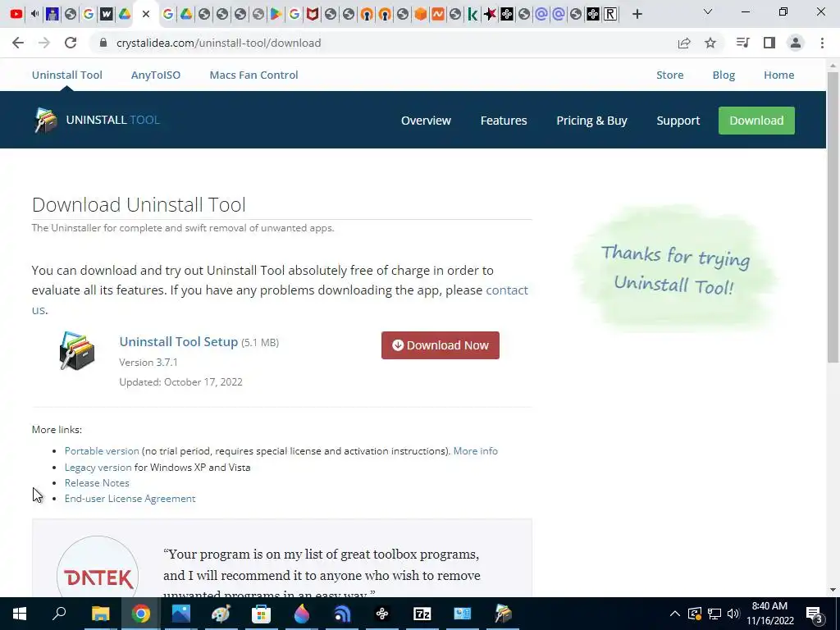
Task: Open the blue arch-signal taskbar app
Action: (x=342, y=614)
